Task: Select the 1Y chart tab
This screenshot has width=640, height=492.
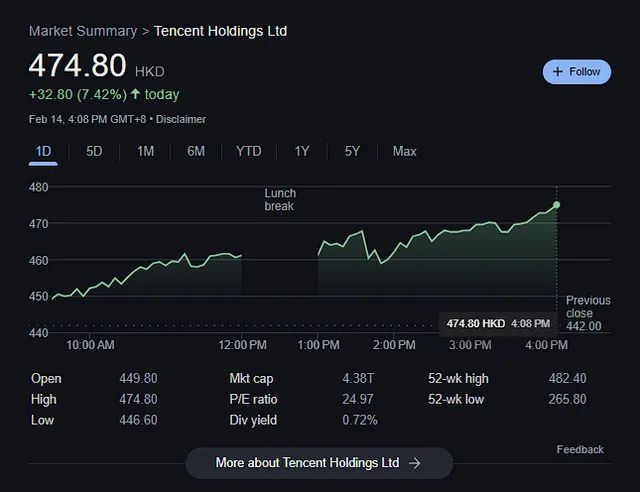Action: (x=302, y=151)
